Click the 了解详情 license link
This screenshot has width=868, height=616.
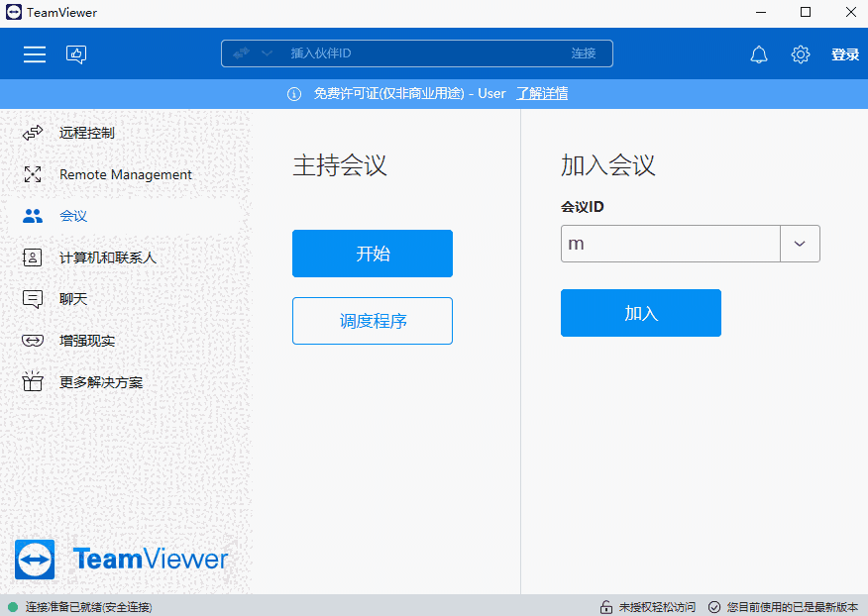(542, 93)
